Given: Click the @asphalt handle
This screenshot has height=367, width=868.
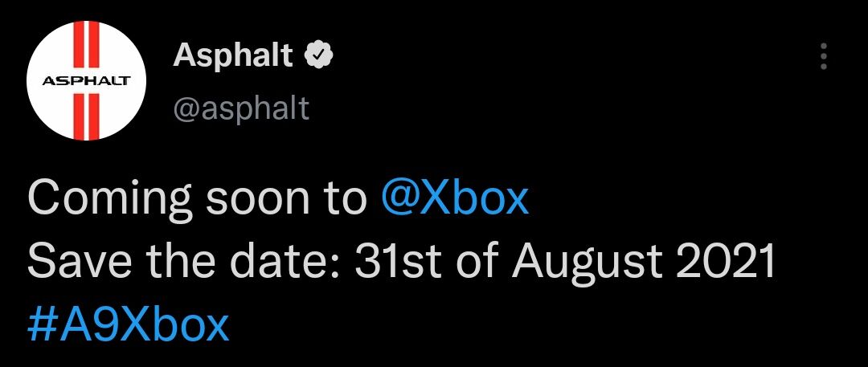Looking at the screenshot, I should click(240, 108).
